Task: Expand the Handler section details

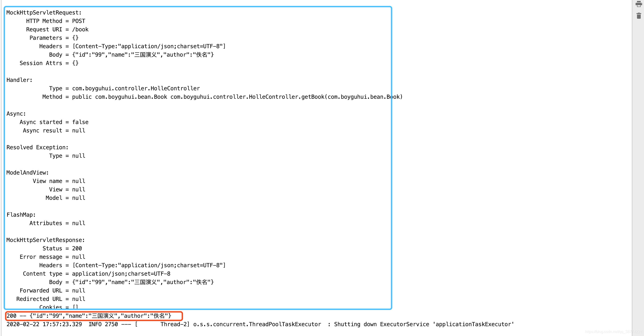Action: 19,80
